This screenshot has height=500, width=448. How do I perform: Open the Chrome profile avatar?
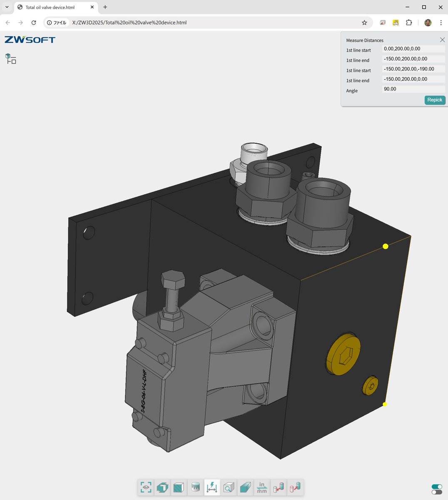pyautogui.click(x=428, y=22)
